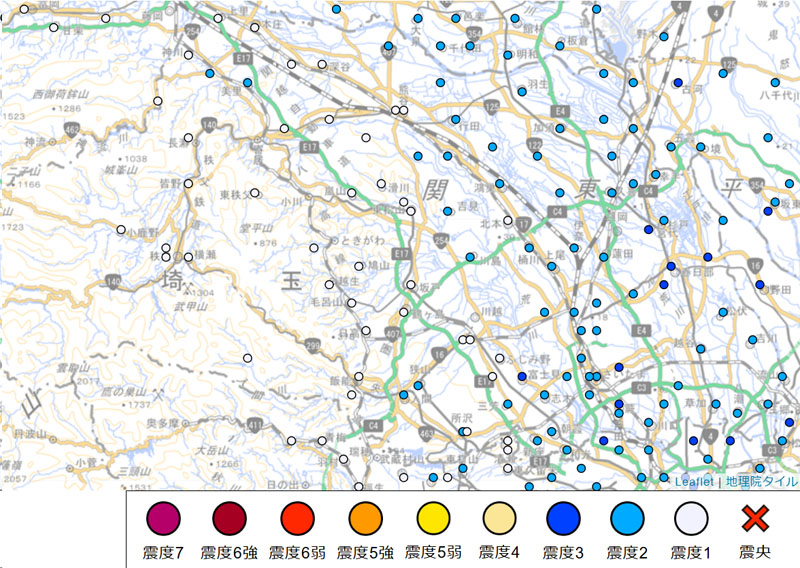Select the light blue marker beside 上尾
Screen dimensions: 800x568
pyautogui.click(x=552, y=266)
